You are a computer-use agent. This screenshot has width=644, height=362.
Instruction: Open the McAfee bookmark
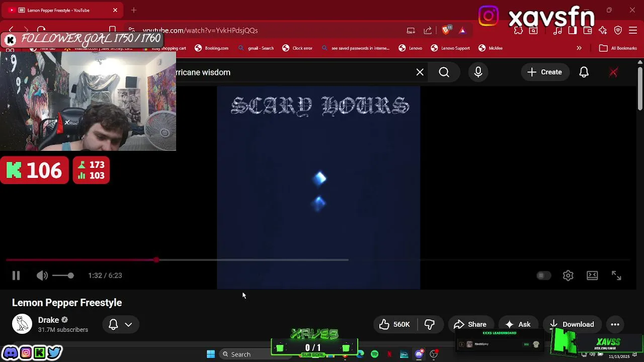click(x=491, y=48)
